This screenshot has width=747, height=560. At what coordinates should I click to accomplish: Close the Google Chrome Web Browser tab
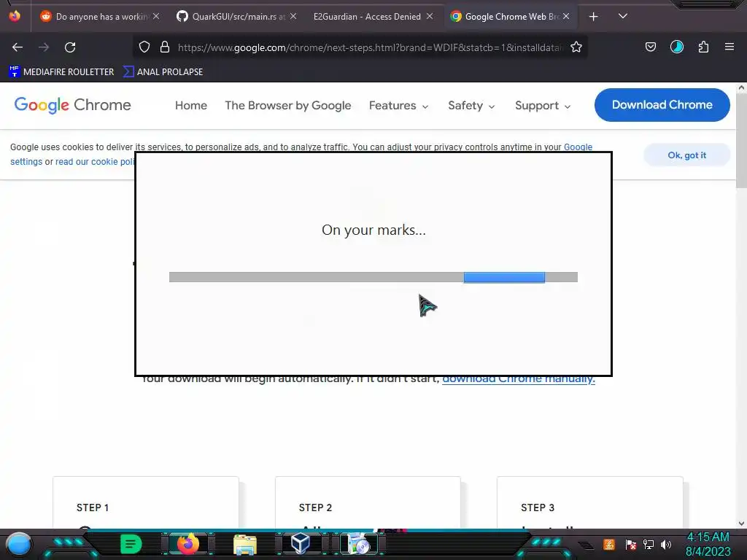(x=566, y=16)
